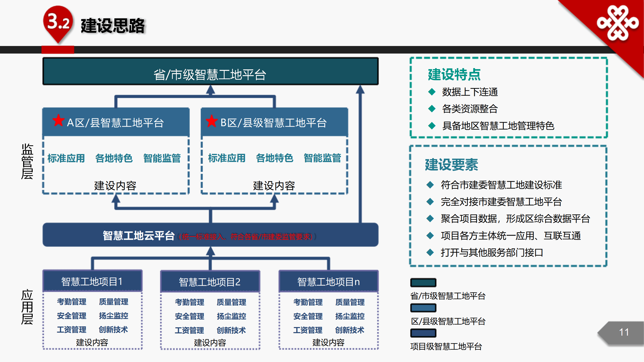Click the dark teal legend swatch for 省/市级
Viewport: 644px width, 362px height.
(x=423, y=283)
